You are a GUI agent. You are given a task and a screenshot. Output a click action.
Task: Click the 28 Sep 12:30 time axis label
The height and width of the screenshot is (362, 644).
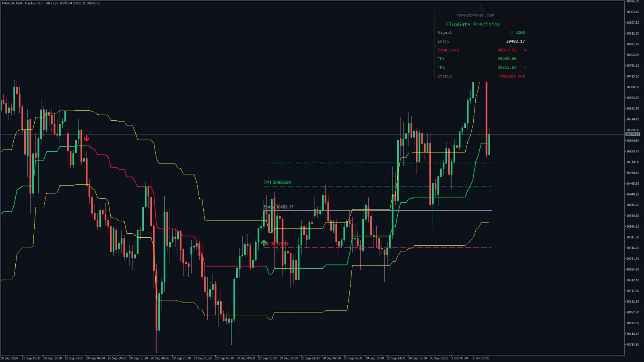click(x=138, y=358)
